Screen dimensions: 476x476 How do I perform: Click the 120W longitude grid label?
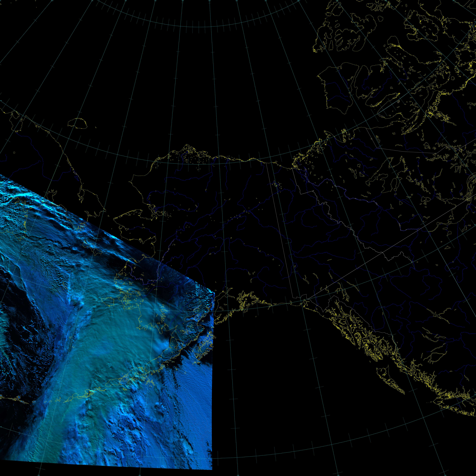coord(298,1)
